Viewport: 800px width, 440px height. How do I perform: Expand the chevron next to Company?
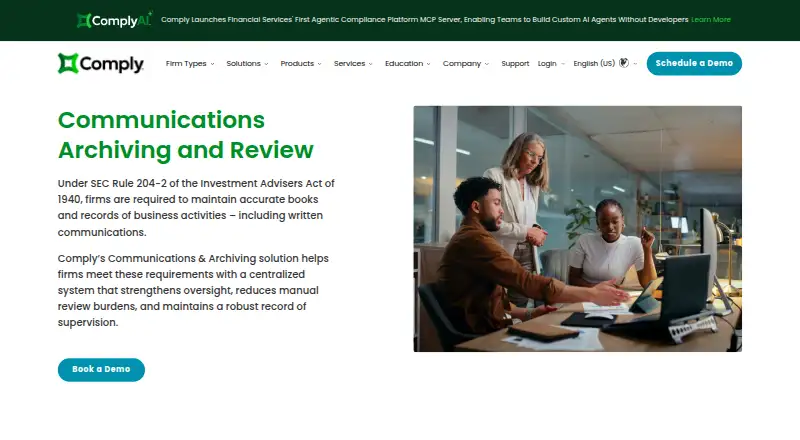[x=487, y=64]
